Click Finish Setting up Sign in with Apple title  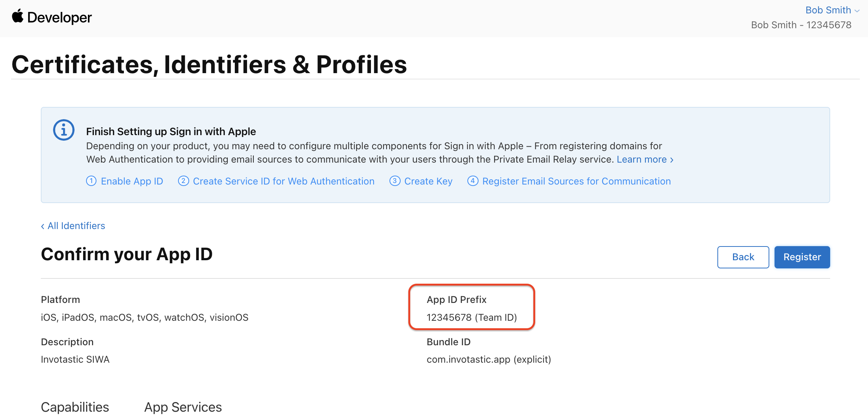tap(171, 131)
